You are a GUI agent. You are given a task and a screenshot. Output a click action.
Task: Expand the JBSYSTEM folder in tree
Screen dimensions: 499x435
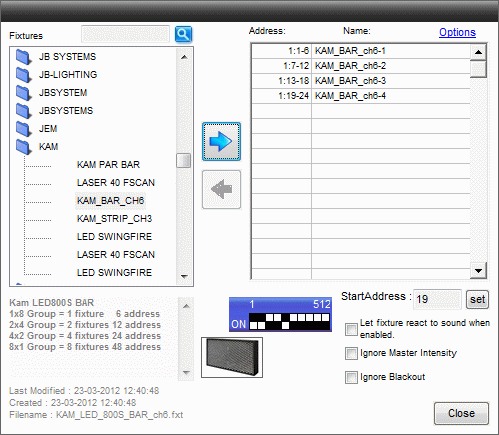coord(63,93)
